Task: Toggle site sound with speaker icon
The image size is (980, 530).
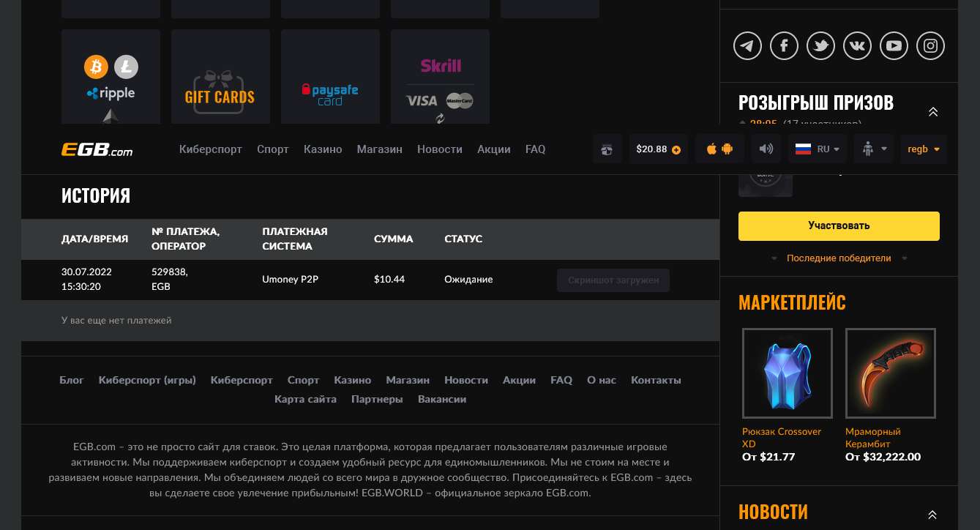Action: [766, 149]
